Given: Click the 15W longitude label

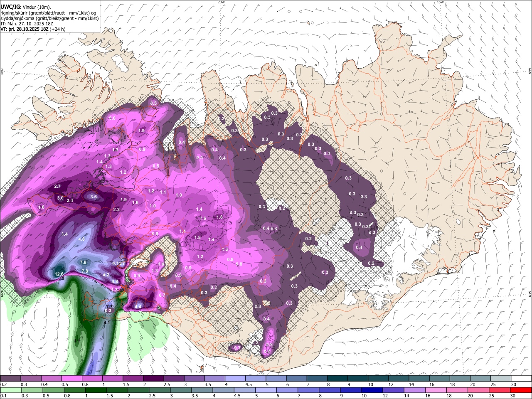Looking at the screenshot, I should [x=441, y=2].
